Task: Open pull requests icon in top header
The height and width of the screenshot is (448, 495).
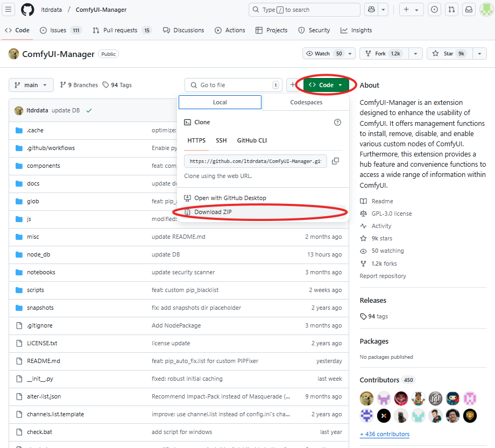Action: coord(452,10)
